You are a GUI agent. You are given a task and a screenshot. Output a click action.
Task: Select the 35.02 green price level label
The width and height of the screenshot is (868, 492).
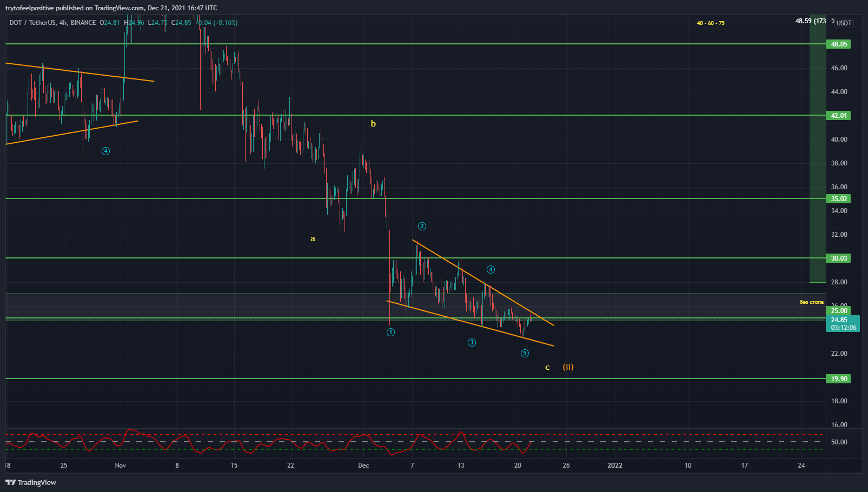pyautogui.click(x=838, y=199)
